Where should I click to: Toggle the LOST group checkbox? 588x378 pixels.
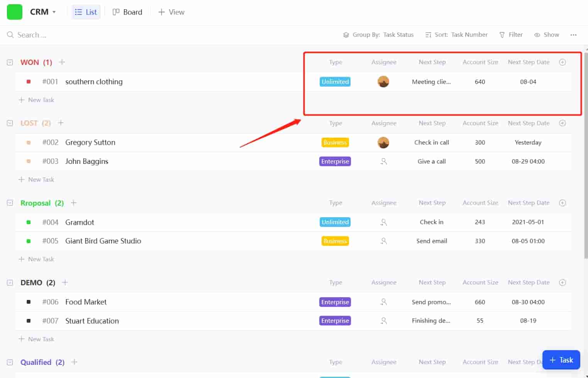[x=10, y=123]
